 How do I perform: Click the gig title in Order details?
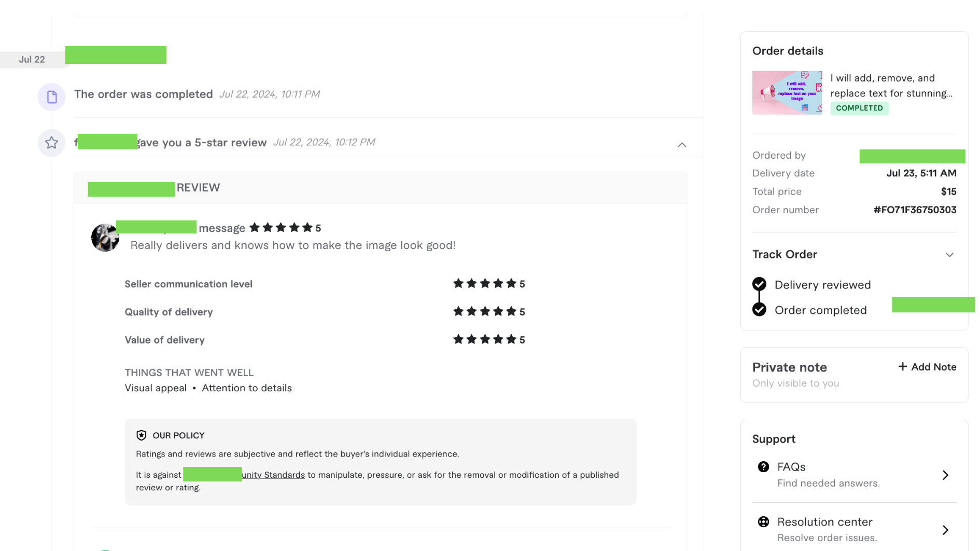[891, 86]
